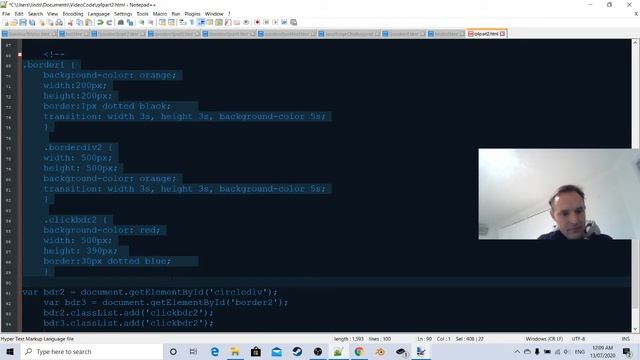Screen dimensions: 640x360
Task: Open the Run menu
Action: click(x=176, y=14)
